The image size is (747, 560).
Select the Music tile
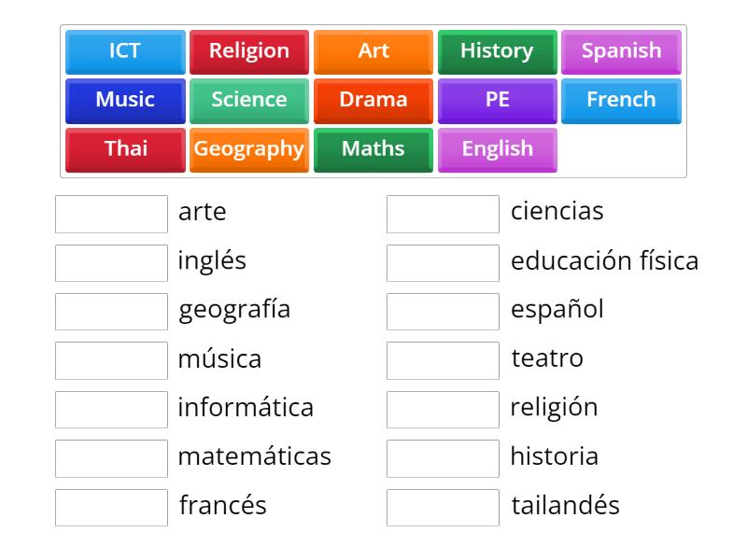point(125,100)
